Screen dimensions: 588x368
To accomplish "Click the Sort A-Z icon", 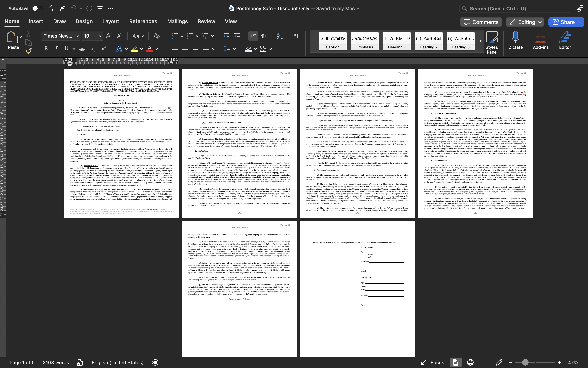I will (x=280, y=36).
